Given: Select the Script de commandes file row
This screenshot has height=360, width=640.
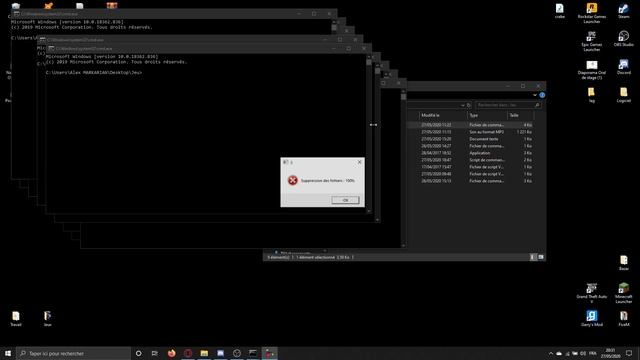Looking at the screenshot, I should pyautogui.click(x=471, y=160).
